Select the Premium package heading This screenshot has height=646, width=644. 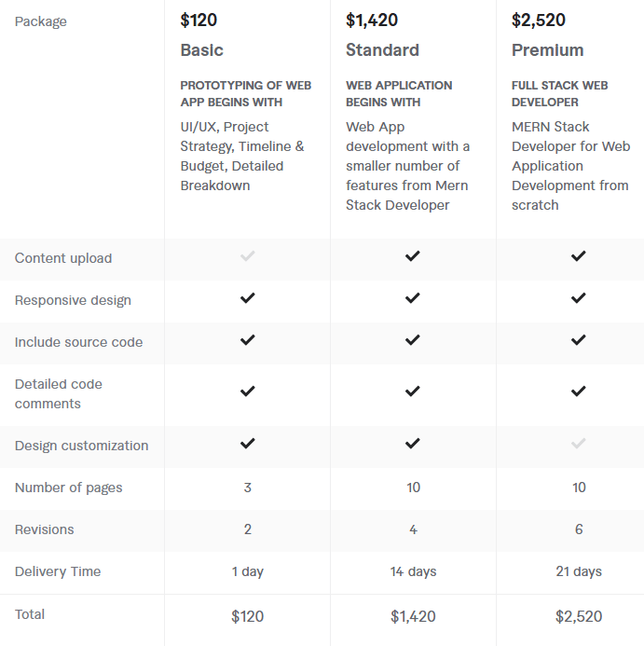(547, 50)
